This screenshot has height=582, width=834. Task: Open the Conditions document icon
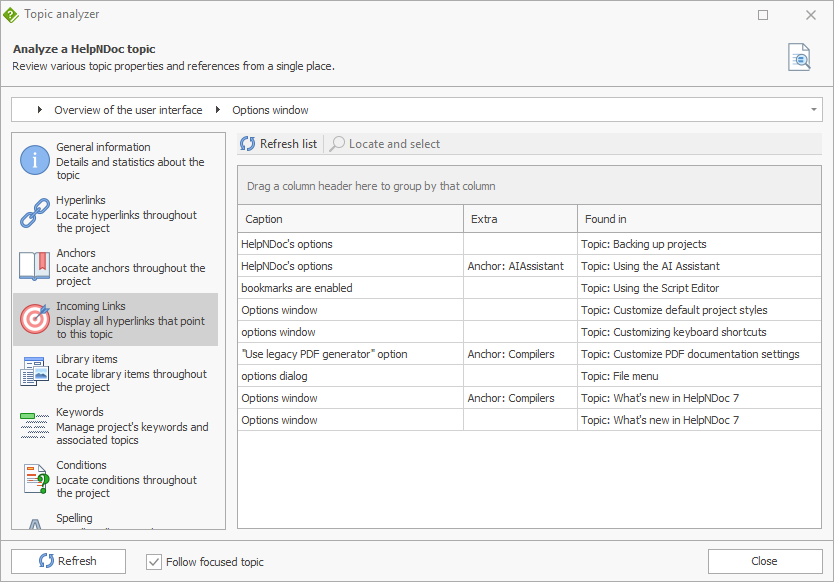[35, 479]
